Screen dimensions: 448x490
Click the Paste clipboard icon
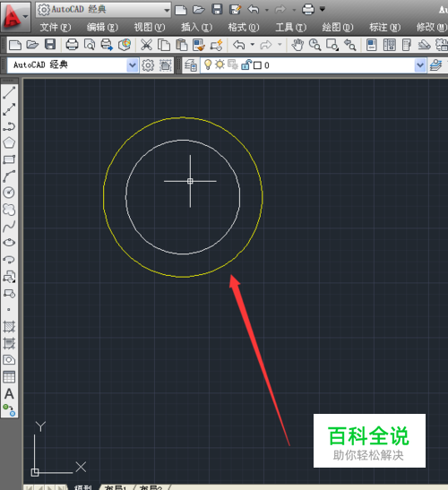[x=181, y=45]
